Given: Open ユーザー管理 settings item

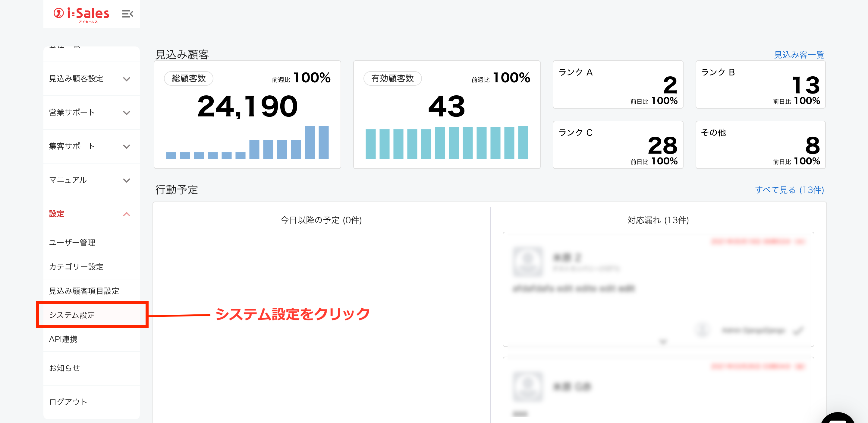Looking at the screenshot, I should click(72, 243).
